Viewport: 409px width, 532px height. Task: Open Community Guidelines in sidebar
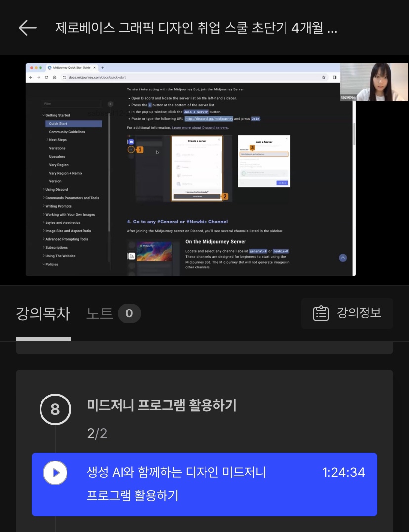[67, 132]
